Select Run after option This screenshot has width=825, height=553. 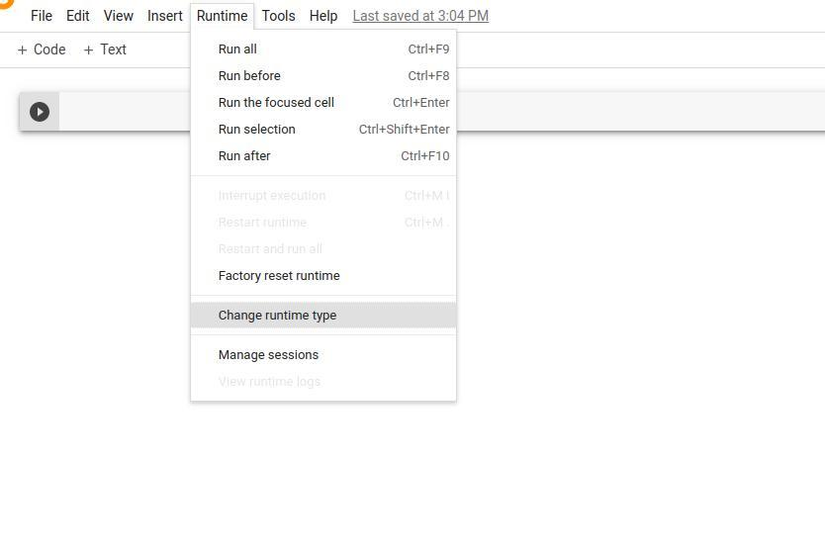tap(323, 156)
